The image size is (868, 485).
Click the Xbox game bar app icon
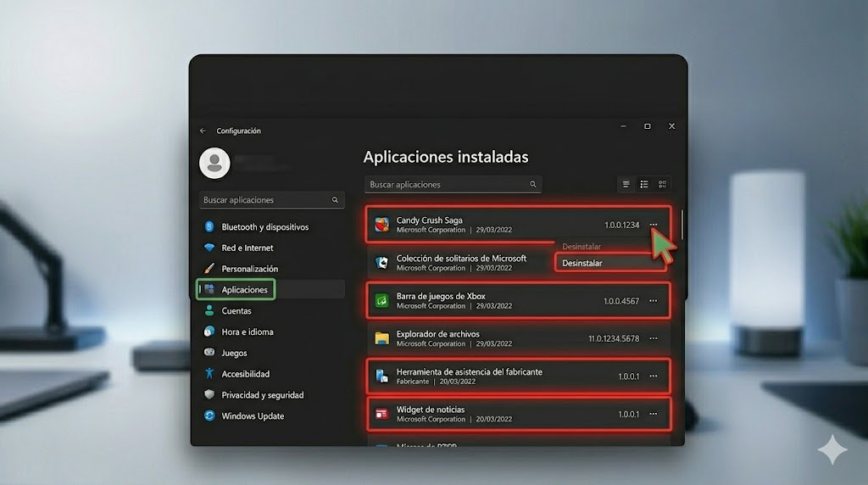pyautogui.click(x=382, y=301)
